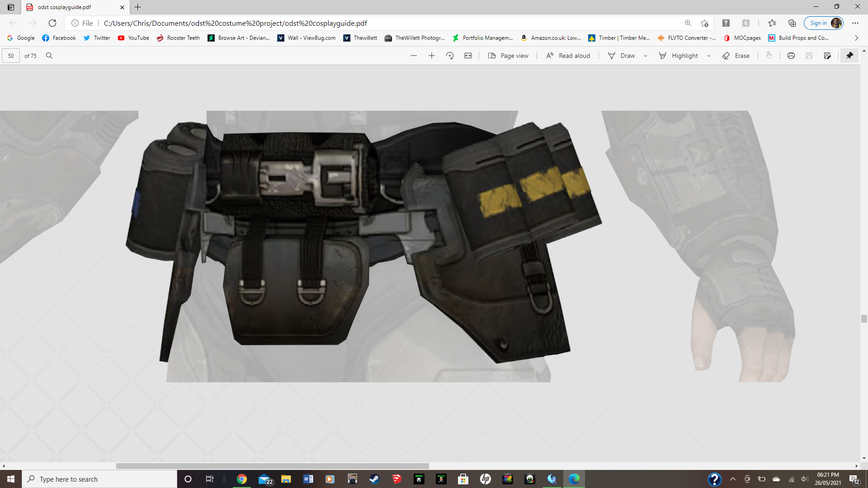Click the horizontal scrollbar thumb
Image resolution: width=868 pixels, height=488 pixels.
coord(272,466)
